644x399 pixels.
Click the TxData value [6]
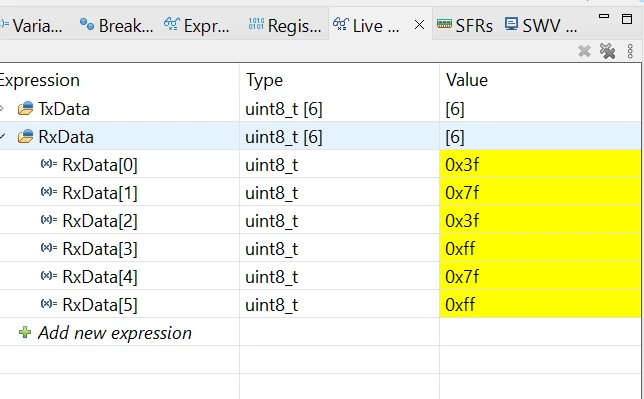point(455,109)
